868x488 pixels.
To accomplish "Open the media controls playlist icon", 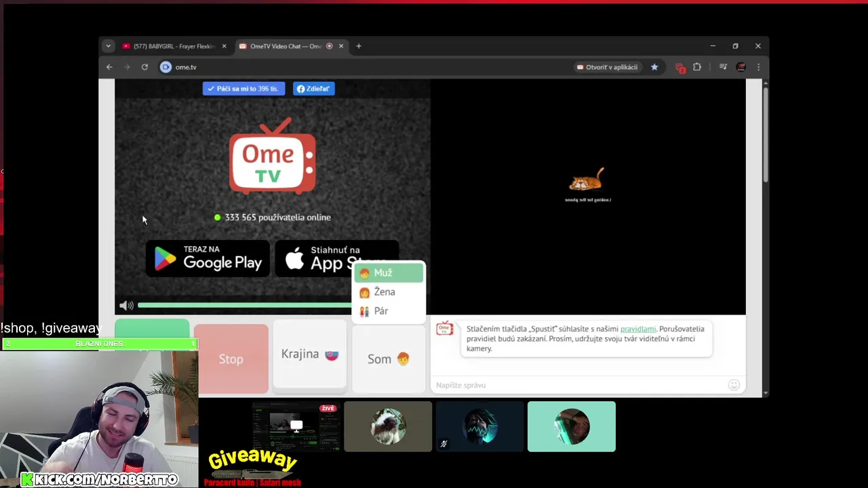I will [723, 67].
